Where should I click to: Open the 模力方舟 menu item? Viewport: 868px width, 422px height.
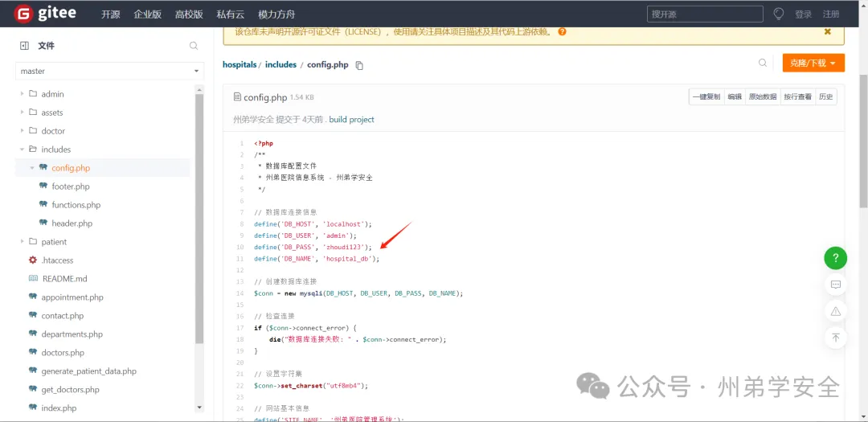(276, 14)
